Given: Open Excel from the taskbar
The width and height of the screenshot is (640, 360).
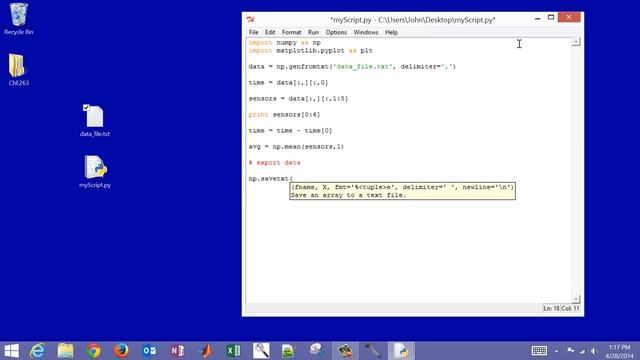Looking at the screenshot, I should coord(233,351).
